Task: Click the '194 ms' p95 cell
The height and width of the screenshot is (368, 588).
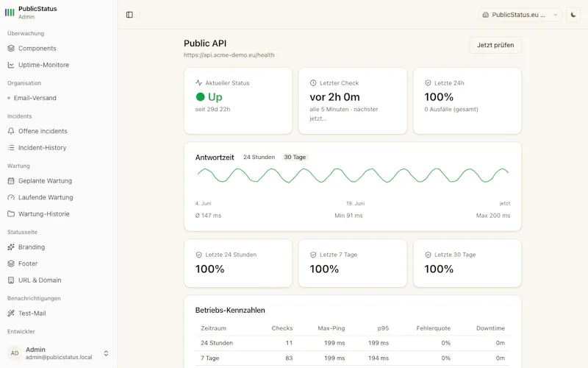Action: pyautogui.click(x=379, y=358)
